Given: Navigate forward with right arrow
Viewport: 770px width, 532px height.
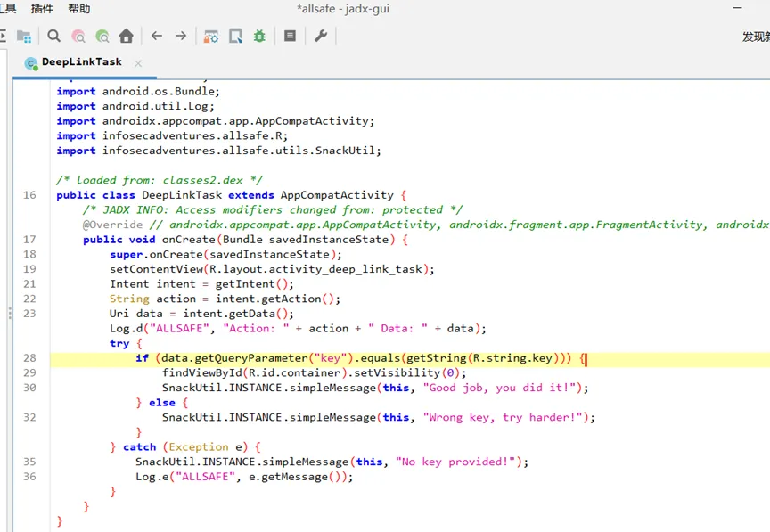Looking at the screenshot, I should click(x=181, y=36).
